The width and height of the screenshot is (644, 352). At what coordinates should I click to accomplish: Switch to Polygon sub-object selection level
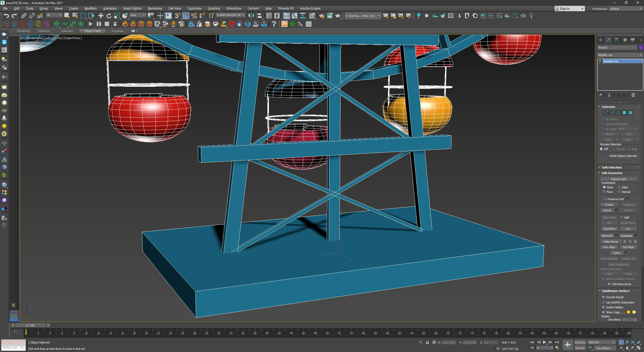point(624,113)
